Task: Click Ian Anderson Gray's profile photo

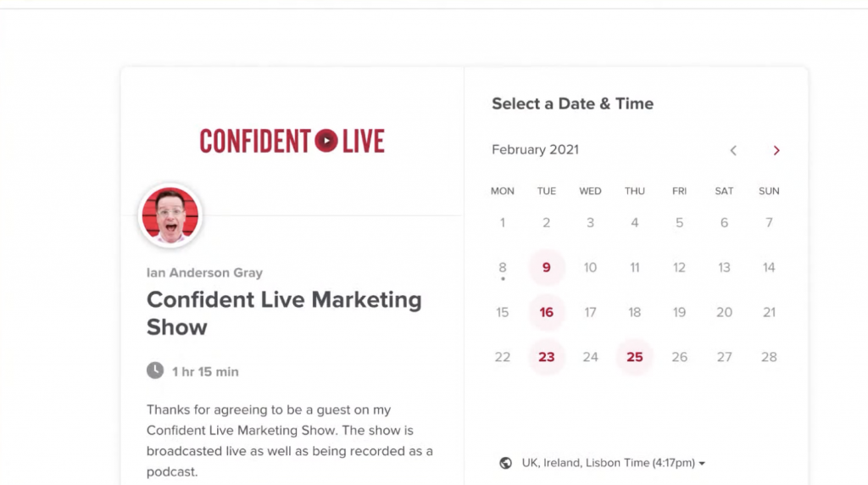Action: point(170,215)
